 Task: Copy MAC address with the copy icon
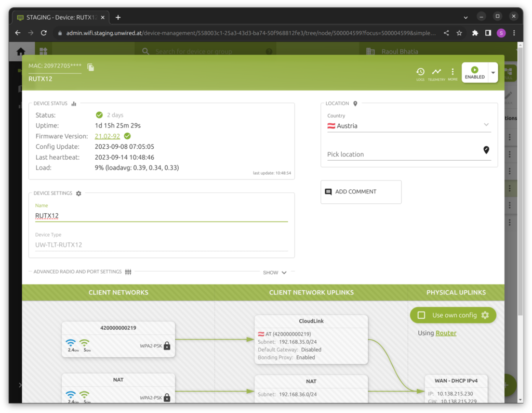pyautogui.click(x=90, y=67)
